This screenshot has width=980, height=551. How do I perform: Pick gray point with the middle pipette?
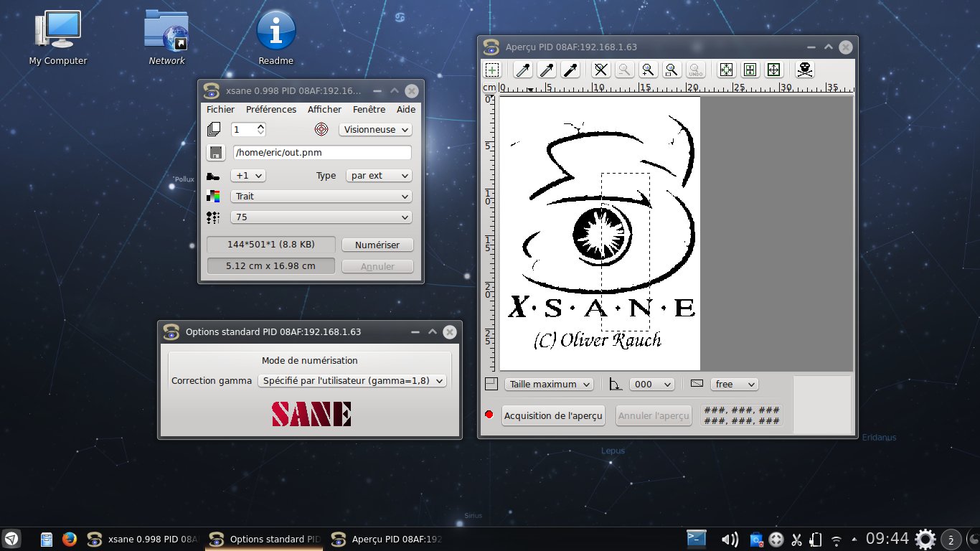click(547, 70)
